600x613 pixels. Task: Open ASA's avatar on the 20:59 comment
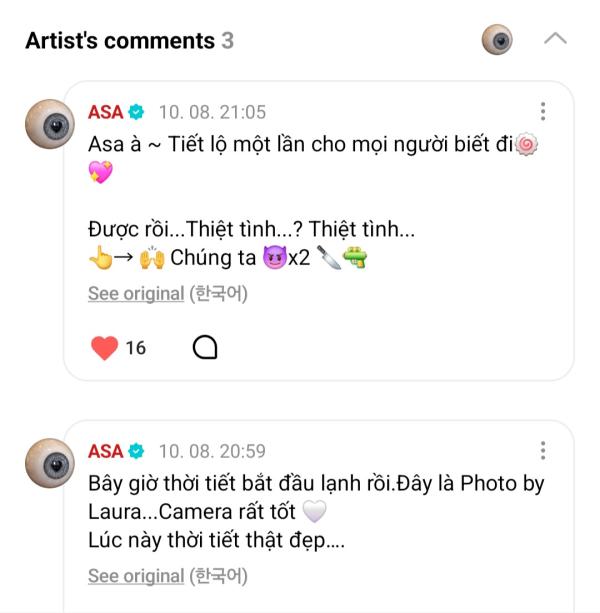(49, 463)
